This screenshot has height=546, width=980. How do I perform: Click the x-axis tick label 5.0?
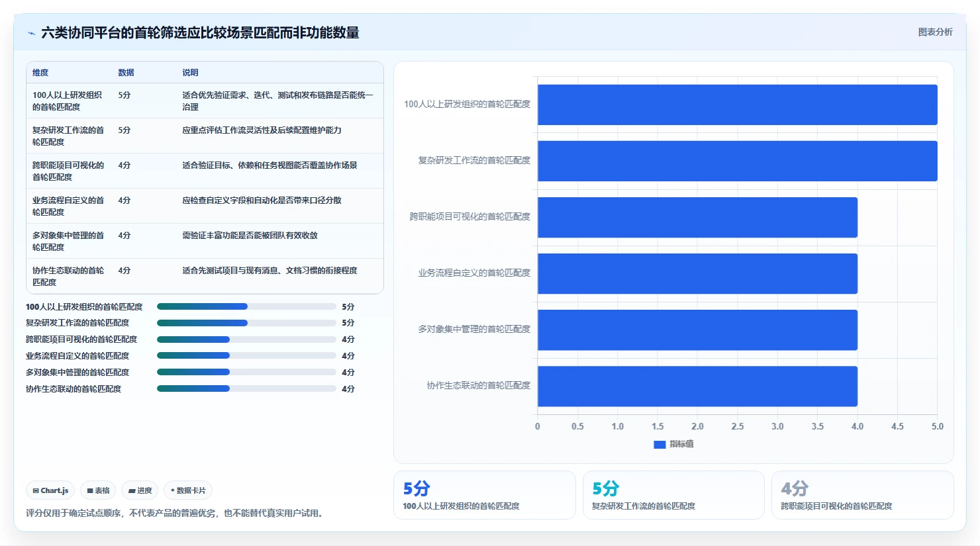(937, 426)
